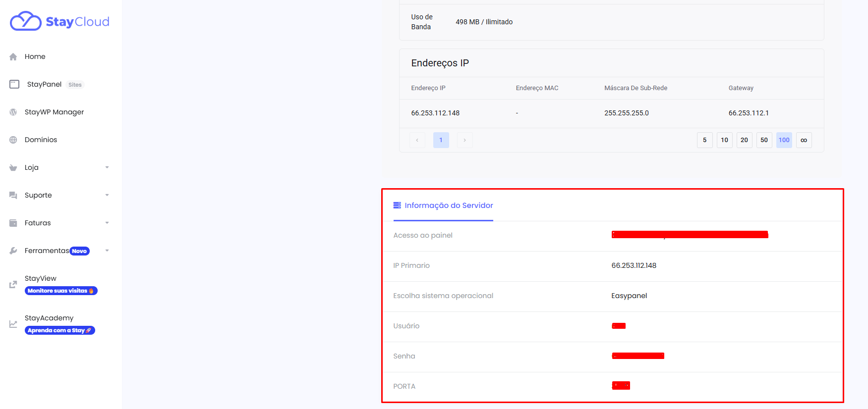Sort by Gateway column header
This screenshot has height=409, width=868.
tap(741, 88)
